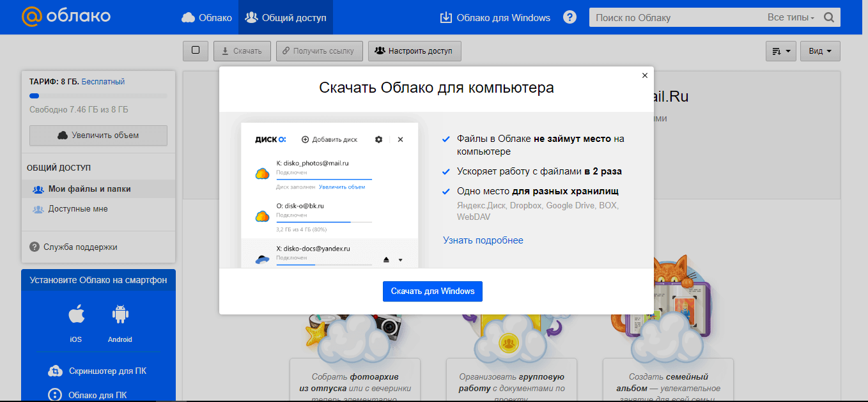The width and height of the screenshot is (868, 402).
Task: Click the Android app icon
Action: 120,315
